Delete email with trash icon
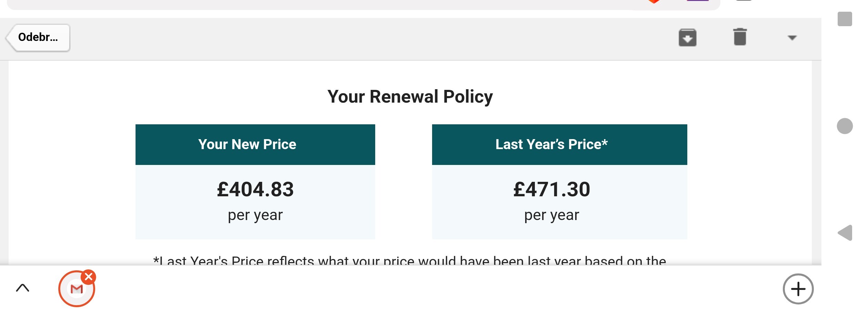The image size is (868, 312). pyautogui.click(x=740, y=37)
